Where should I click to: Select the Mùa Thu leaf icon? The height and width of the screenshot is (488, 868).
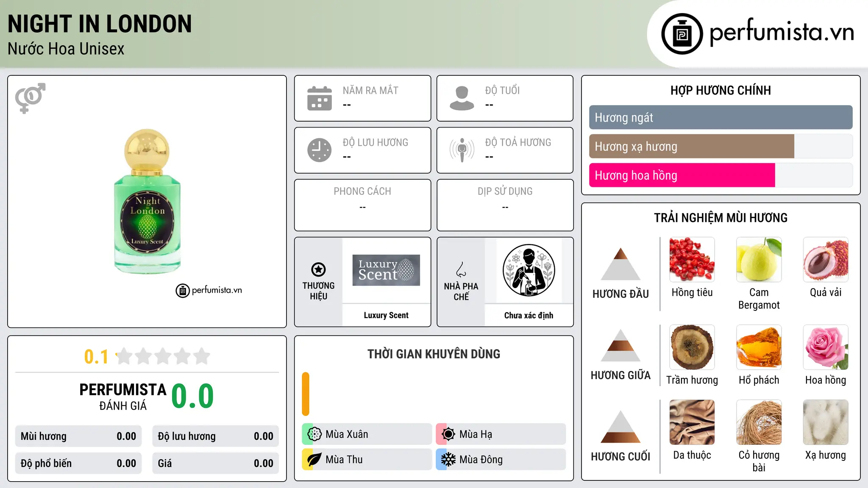(x=314, y=460)
